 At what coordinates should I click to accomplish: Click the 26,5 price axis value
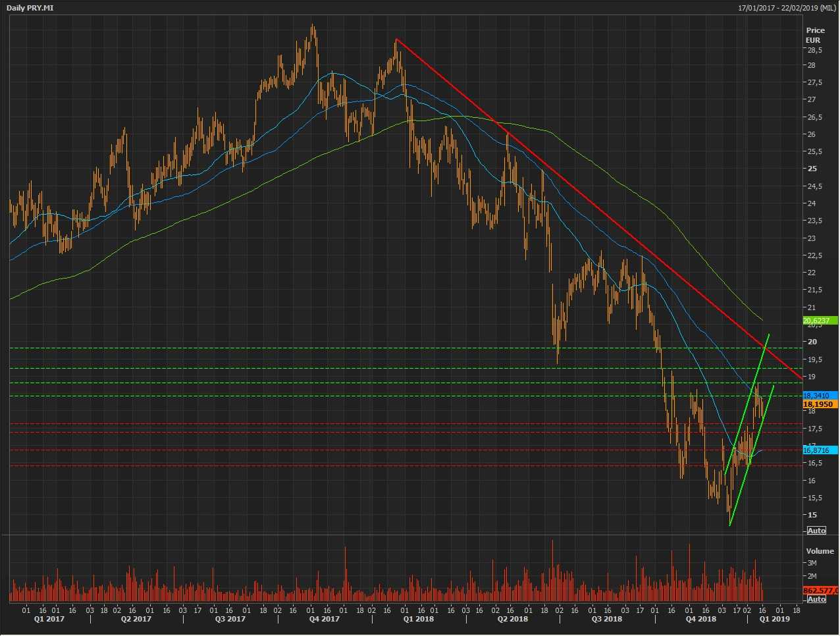tap(814, 117)
